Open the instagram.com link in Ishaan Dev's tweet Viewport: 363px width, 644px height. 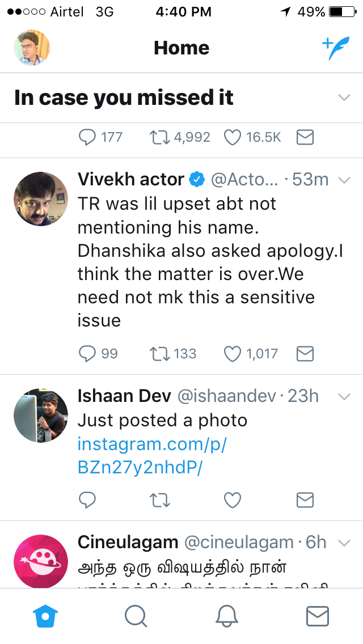pyautogui.click(x=151, y=456)
